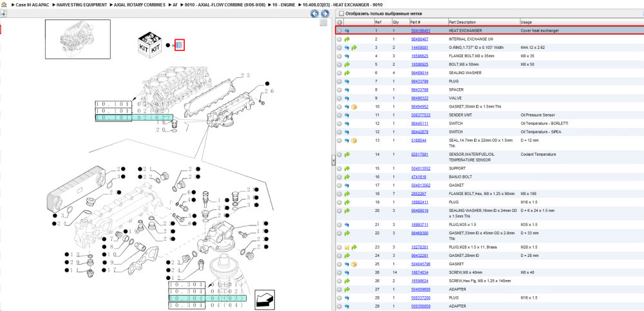Viewport: 644px width, 311px height.
Task: Click the panel pin icon under home
Action: pos(3,13)
